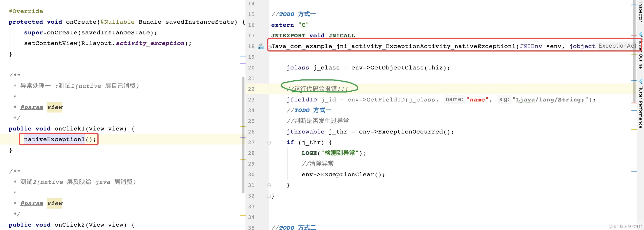The image size is (644, 230).
Task: Collapse the function fold marker on line 18
Action: (x=269, y=46)
